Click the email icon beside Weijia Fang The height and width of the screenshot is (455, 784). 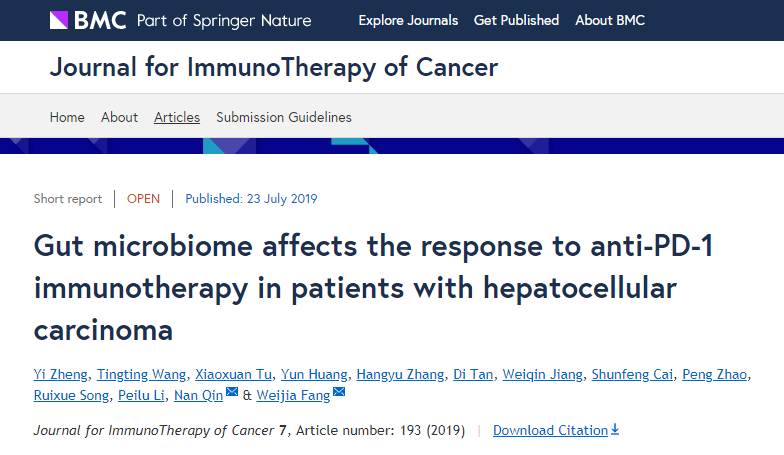click(x=338, y=393)
